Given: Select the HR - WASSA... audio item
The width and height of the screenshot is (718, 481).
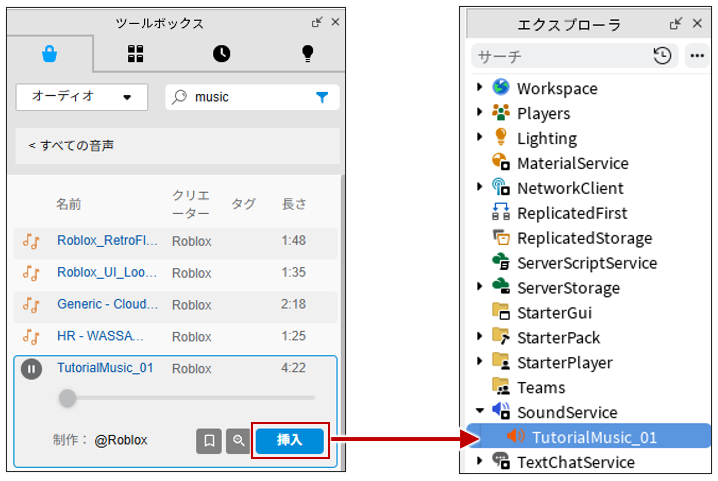Looking at the screenshot, I should point(100,336).
